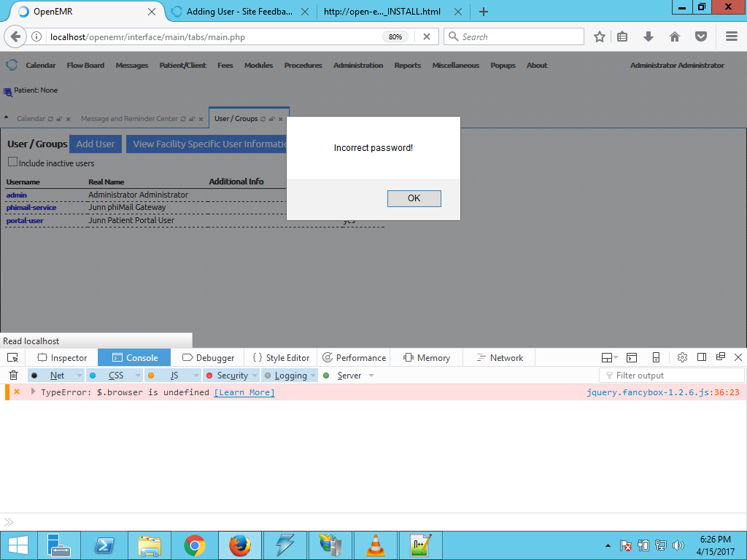Open the phimail-service username link
The image size is (747, 560).
coord(31,208)
